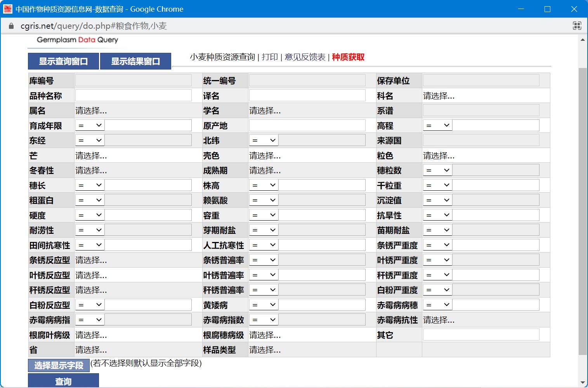Click the 品种名称 text input
This screenshot has width=588, height=388.
click(133, 96)
